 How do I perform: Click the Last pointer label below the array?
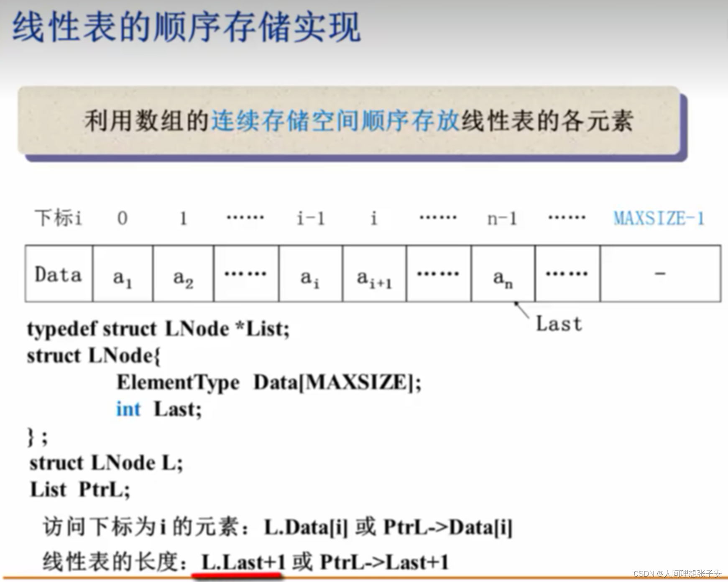(x=559, y=324)
